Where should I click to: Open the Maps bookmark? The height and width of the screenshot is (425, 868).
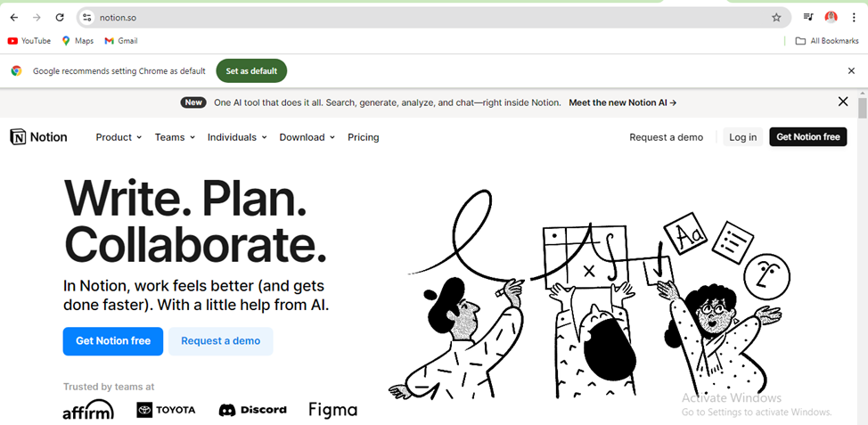[78, 41]
